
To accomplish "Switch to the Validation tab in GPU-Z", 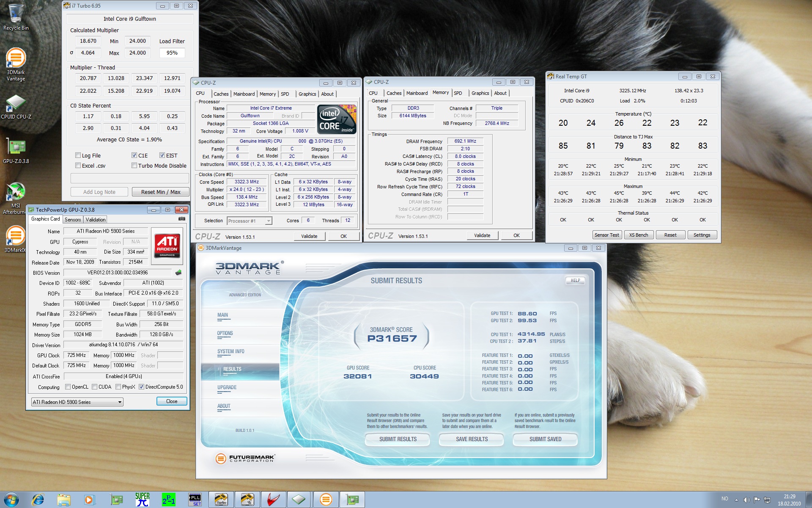I will pyautogui.click(x=96, y=220).
